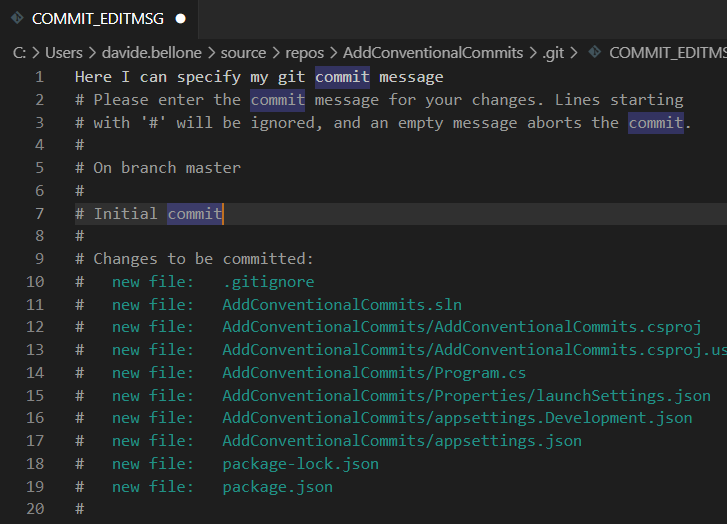The height and width of the screenshot is (524, 727).
Task: Click 'package-lock.json' file name
Action: point(300,464)
